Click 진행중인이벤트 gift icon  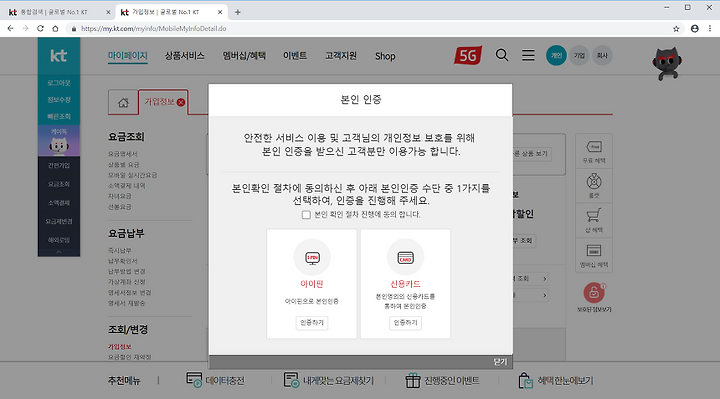[412, 380]
